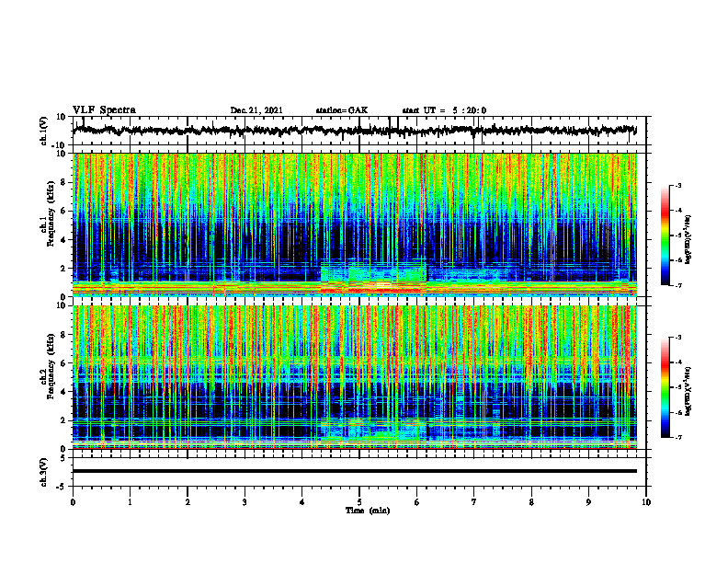The width and height of the screenshot is (728, 563).
Task: Click the "2" kHz tick on ch.2 frequency axis
Action: (x=63, y=420)
